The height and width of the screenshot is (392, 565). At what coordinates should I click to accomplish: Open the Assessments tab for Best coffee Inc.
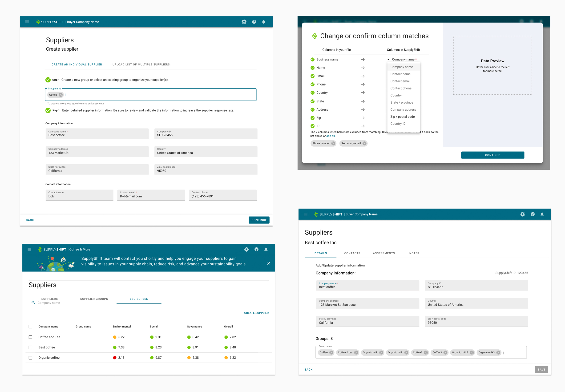(383, 253)
